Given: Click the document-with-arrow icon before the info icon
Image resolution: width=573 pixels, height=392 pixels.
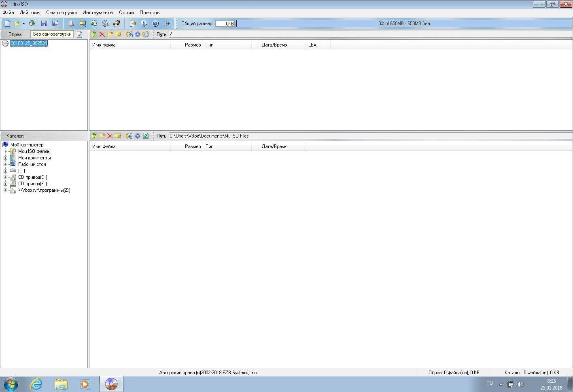Looking at the screenshot, I should point(132,23).
